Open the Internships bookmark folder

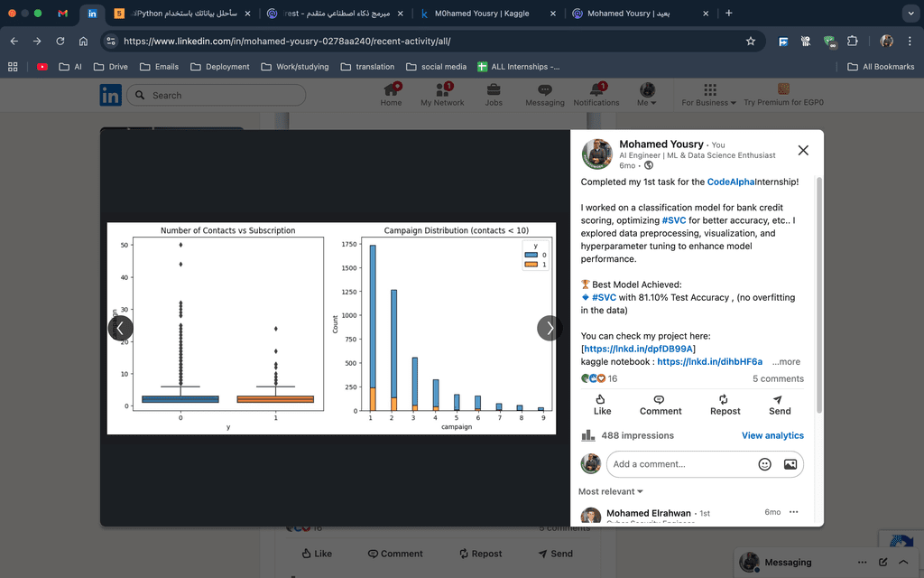click(x=518, y=67)
